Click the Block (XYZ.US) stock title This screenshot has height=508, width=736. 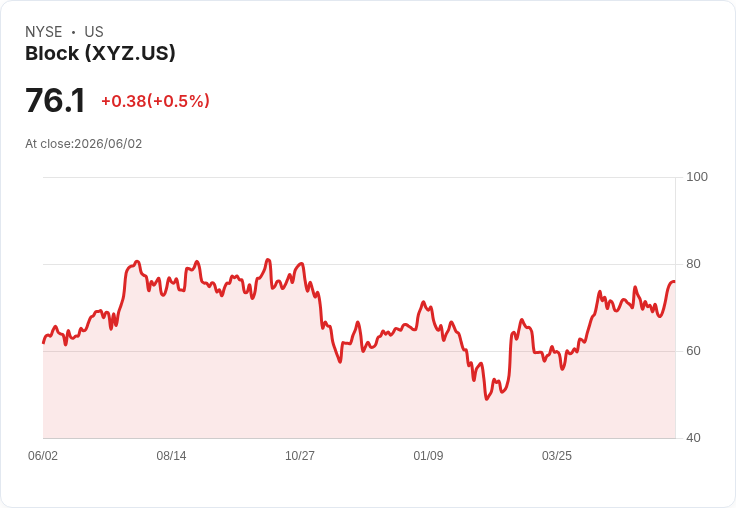pos(100,54)
